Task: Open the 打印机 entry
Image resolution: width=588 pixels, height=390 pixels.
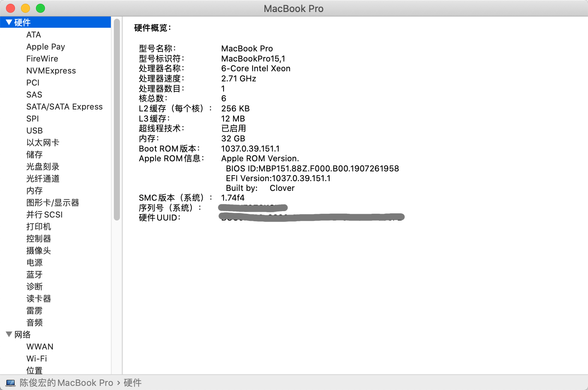Action: pyautogui.click(x=39, y=226)
